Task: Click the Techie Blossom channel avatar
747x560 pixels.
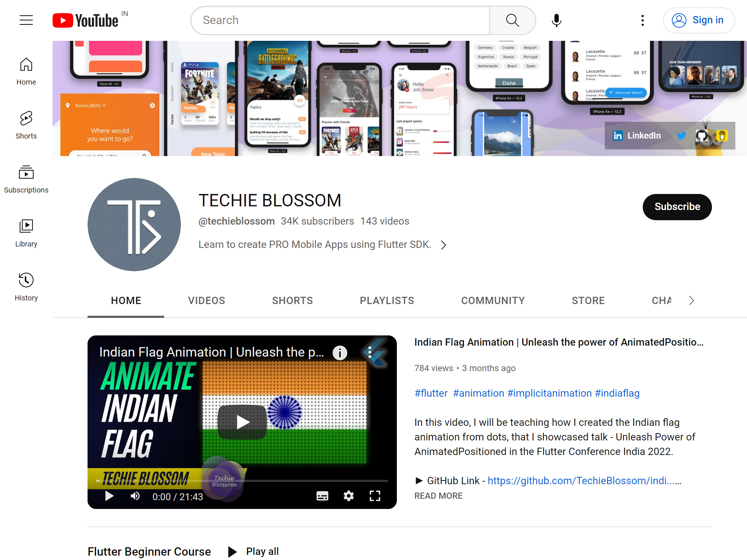Action: [x=134, y=225]
